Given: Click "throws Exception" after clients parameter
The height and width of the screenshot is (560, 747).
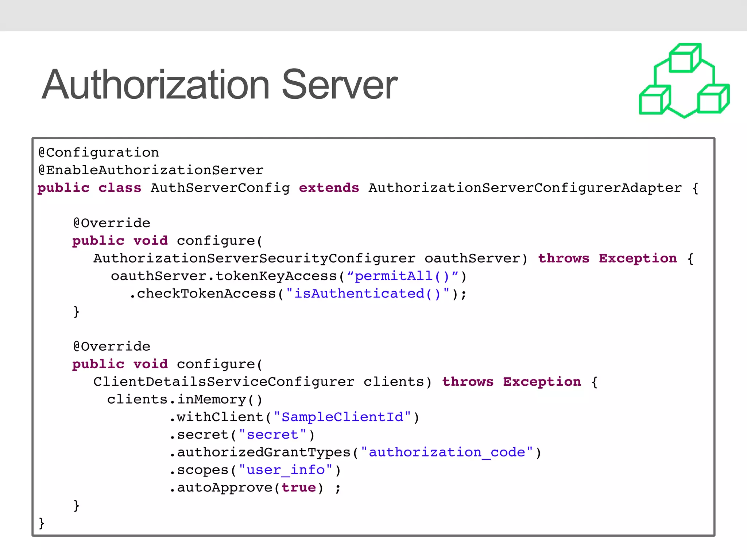Looking at the screenshot, I should tap(511, 382).
